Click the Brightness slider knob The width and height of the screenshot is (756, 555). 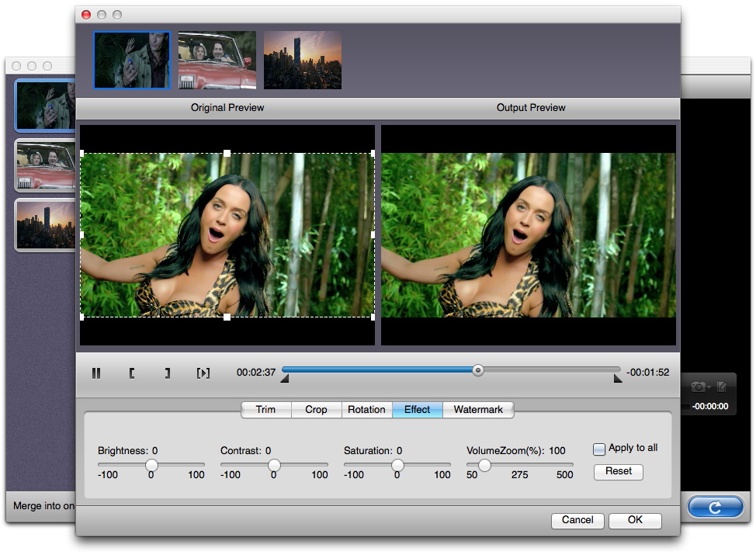[x=151, y=465]
